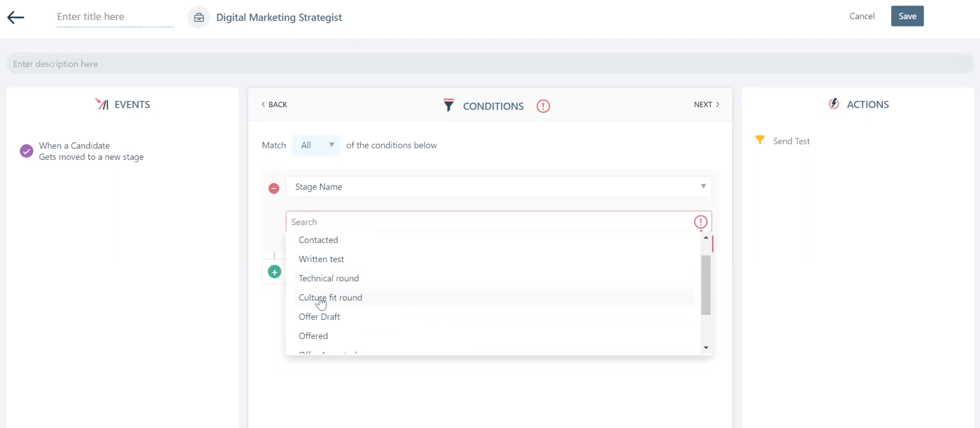Click the Save button
Viewport: 980px width, 428px height.
[907, 16]
